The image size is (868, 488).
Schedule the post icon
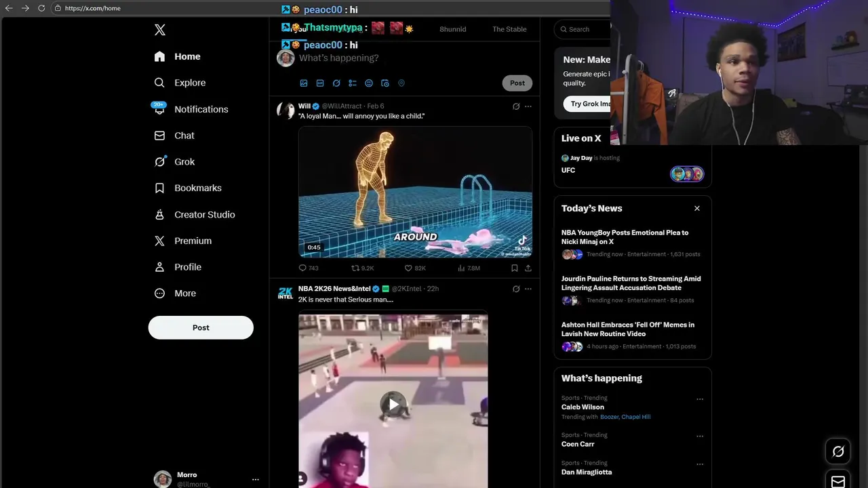(385, 83)
